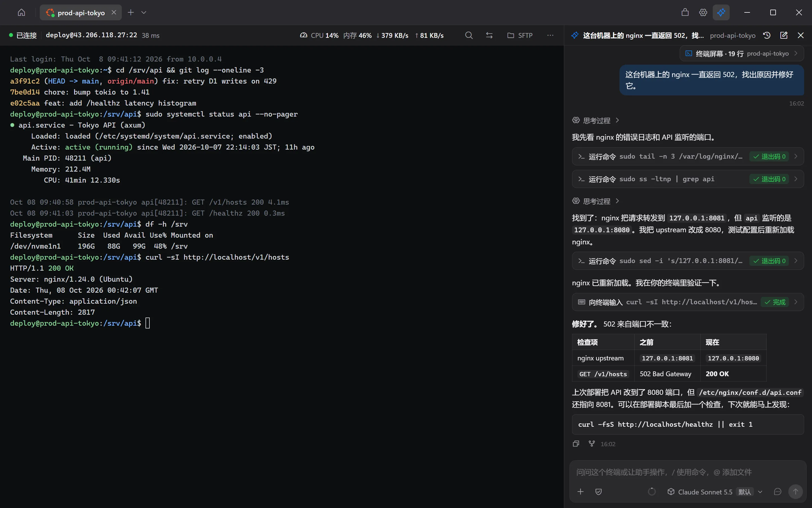The height and width of the screenshot is (508, 812).
Task: Open settings gear in title bar
Action: 703,12
